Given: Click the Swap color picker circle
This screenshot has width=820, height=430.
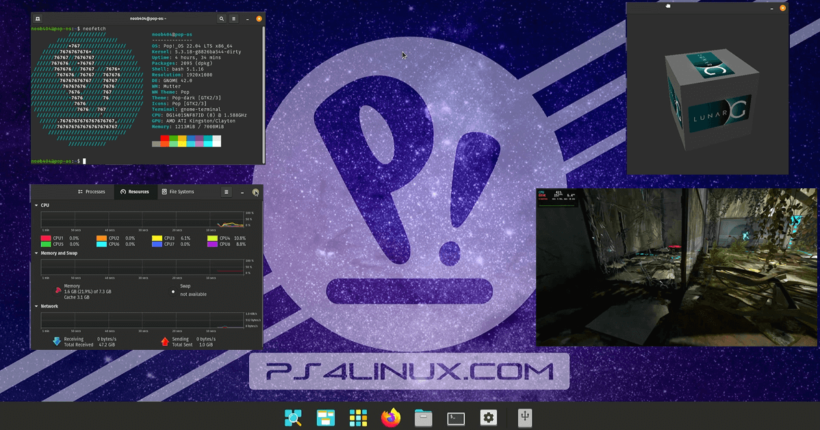Looking at the screenshot, I should (x=173, y=292).
